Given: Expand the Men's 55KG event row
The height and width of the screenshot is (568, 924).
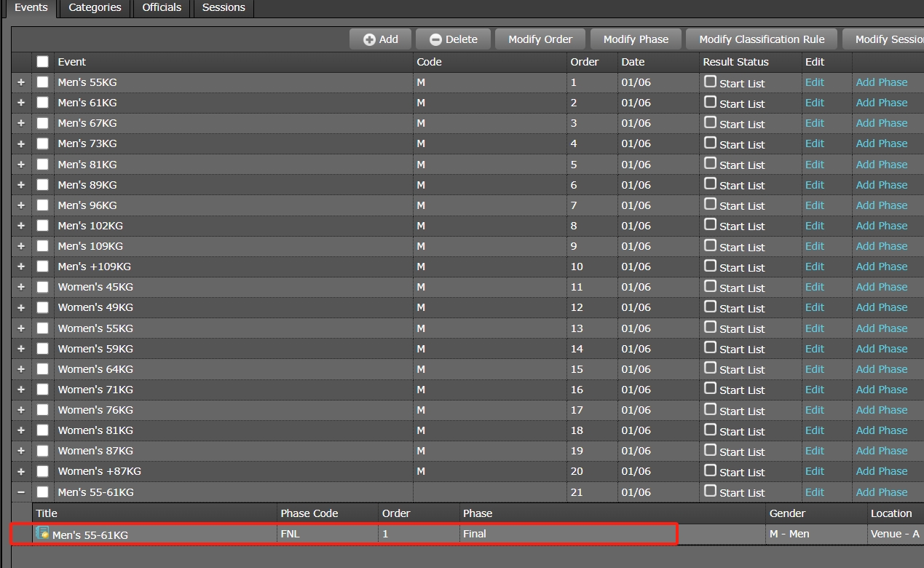Looking at the screenshot, I should (x=21, y=82).
